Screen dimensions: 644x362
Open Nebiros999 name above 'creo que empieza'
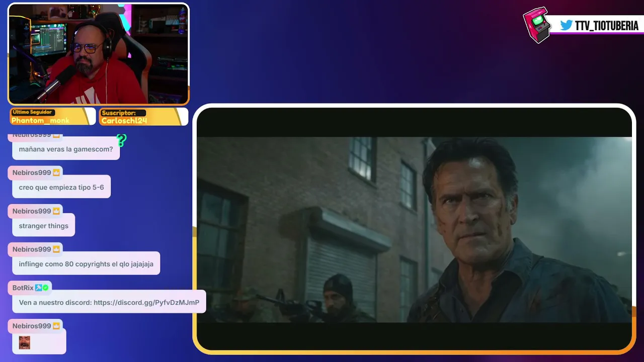pyautogui.click(x=32, y=172)
